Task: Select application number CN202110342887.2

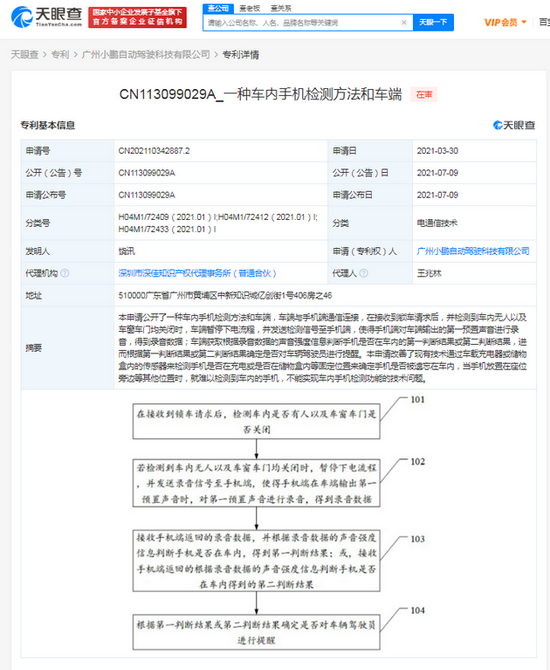Action: click(154, 151)
